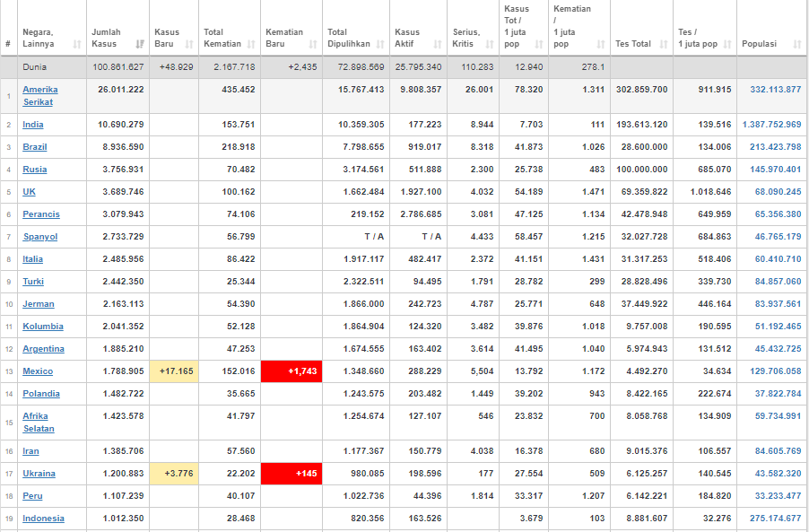Sort by Kasus Tot / 1 juta pop arrows

tap(539, 44)
